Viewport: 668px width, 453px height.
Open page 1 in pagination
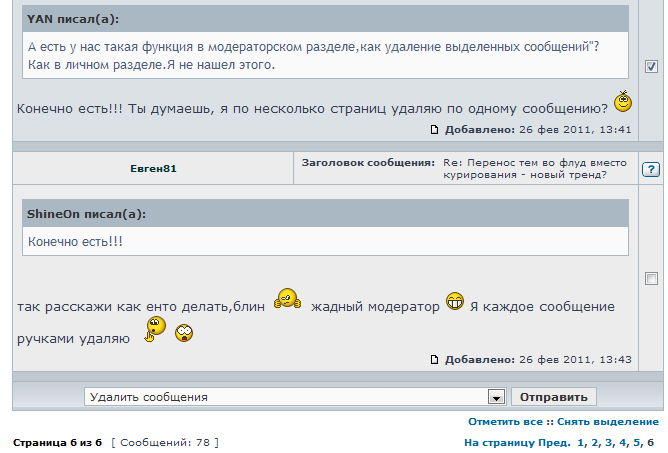[x=580, y=443]
